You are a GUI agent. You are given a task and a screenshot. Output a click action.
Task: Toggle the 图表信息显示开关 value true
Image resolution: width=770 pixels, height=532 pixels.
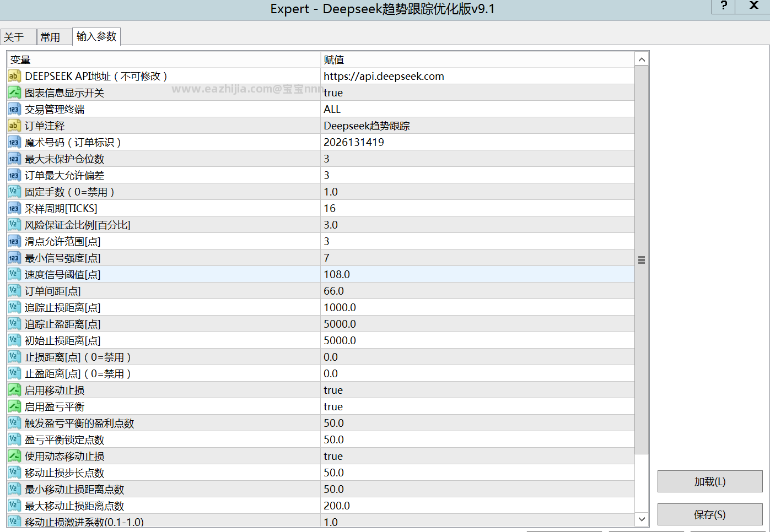point(477,93)
